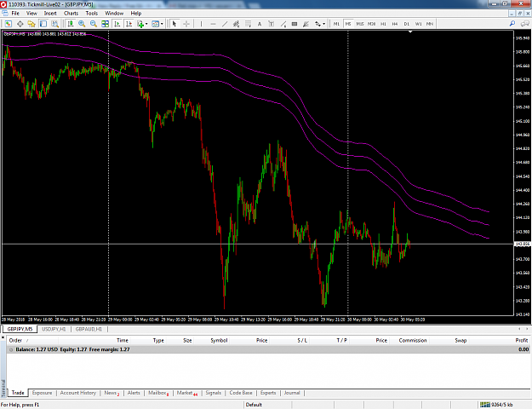Image resolution: width=532 pixels, height=409 pixels.
Task: Switch timeframe to MN
Action: [x=430, y=24]
